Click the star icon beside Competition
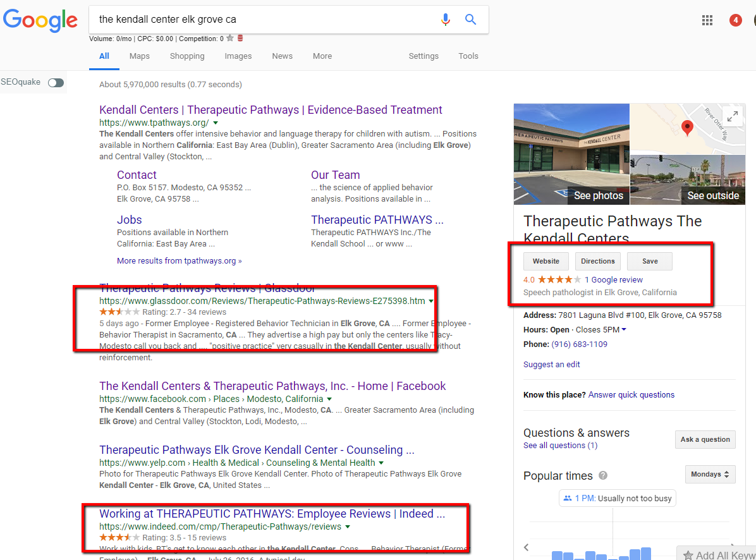 pos(230,38)
